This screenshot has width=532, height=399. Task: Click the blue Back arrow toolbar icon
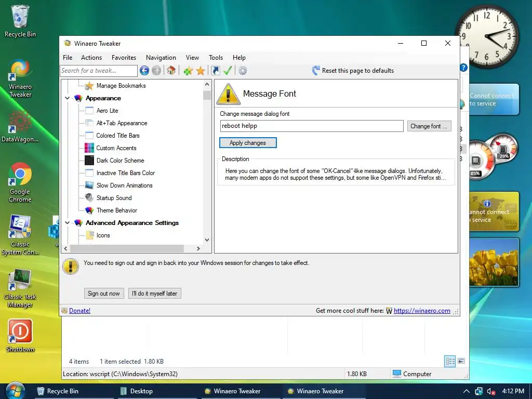144,71
